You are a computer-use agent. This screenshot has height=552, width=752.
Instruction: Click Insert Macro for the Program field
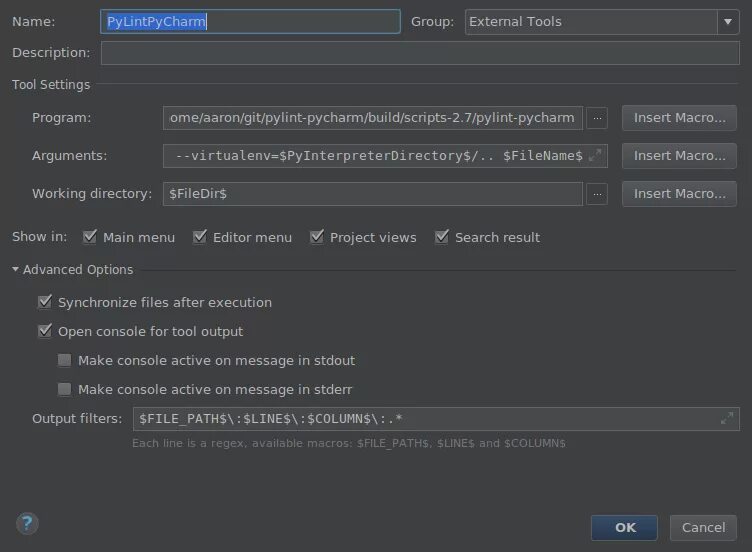point(679,118)
